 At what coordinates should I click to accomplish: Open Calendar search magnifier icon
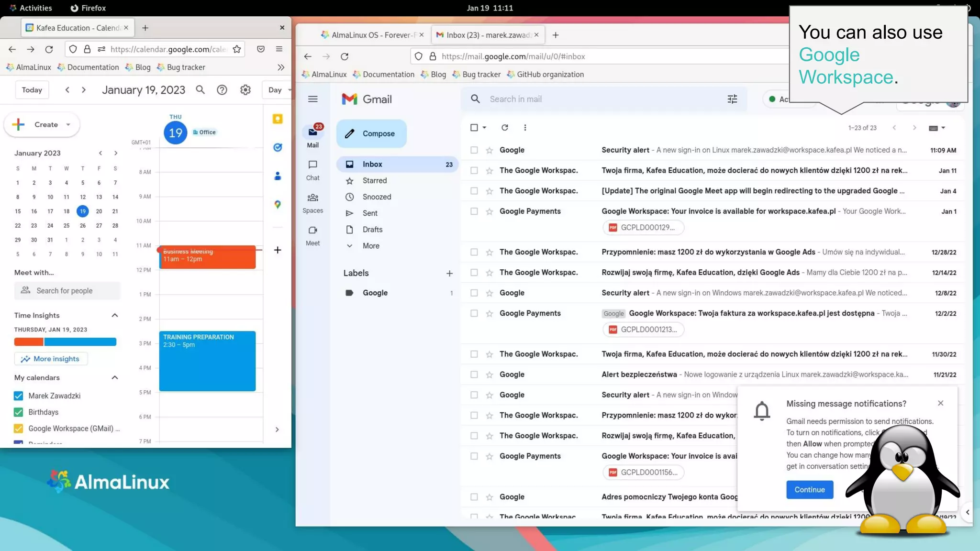click(200, 90)
